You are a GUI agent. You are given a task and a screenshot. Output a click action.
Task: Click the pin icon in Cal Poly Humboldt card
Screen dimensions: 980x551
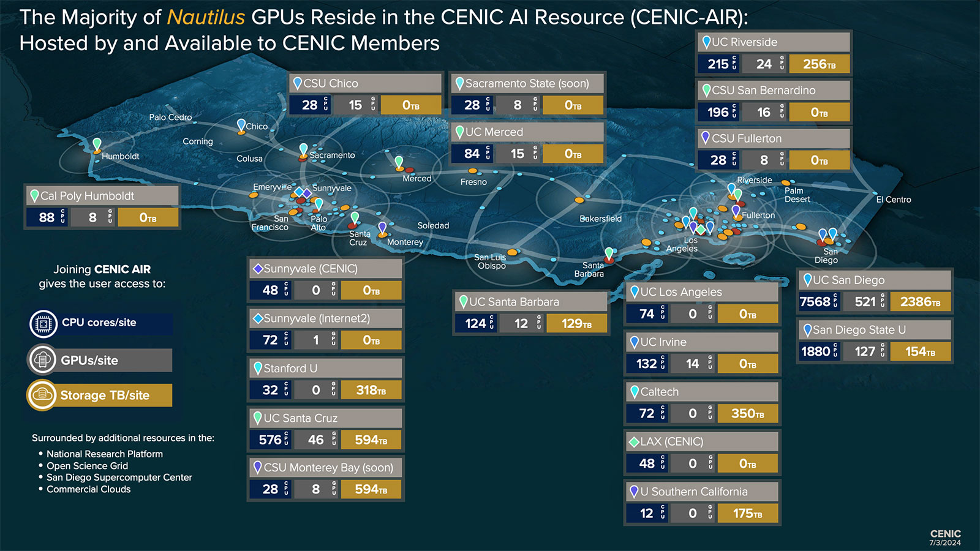click(x=34, y=196)
